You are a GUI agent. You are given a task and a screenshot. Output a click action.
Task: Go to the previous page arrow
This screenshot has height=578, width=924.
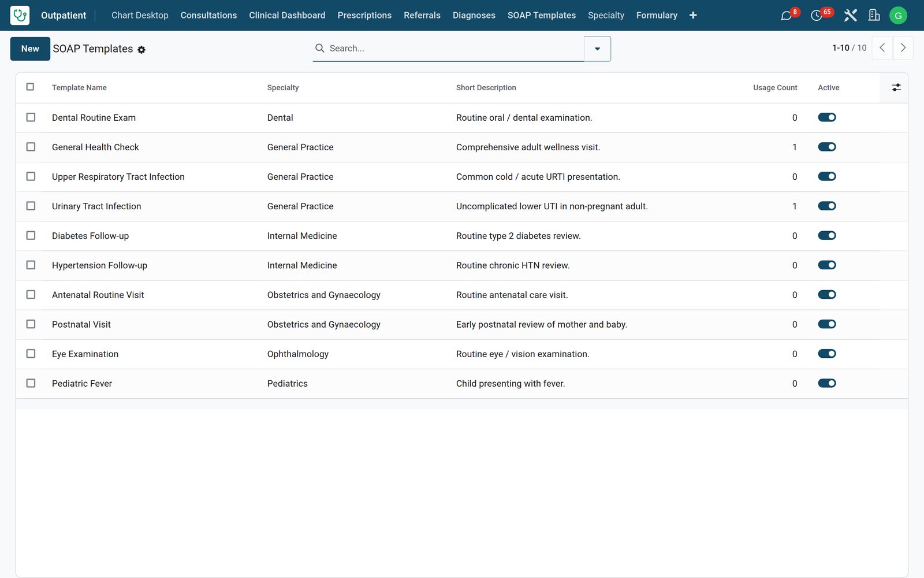click(x=882, y=48)
